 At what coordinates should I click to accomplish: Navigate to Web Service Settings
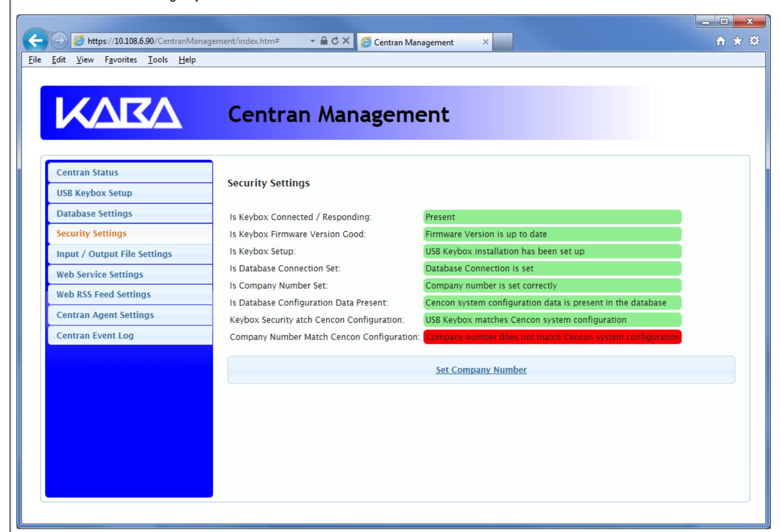(129, 274)
